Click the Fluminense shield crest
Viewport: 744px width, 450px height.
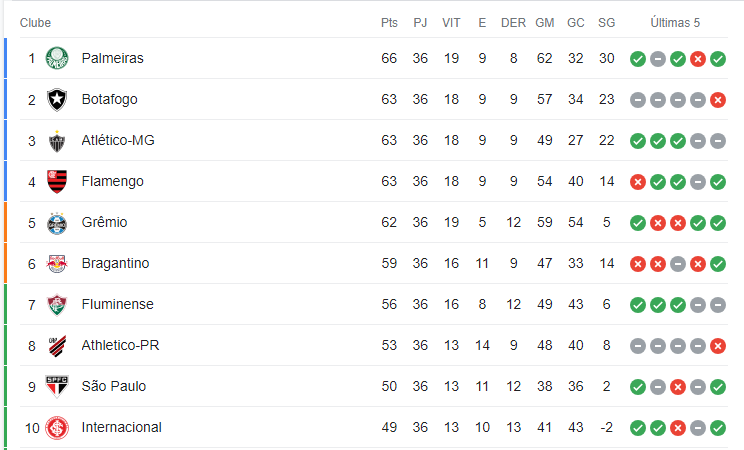pos(57,305)
